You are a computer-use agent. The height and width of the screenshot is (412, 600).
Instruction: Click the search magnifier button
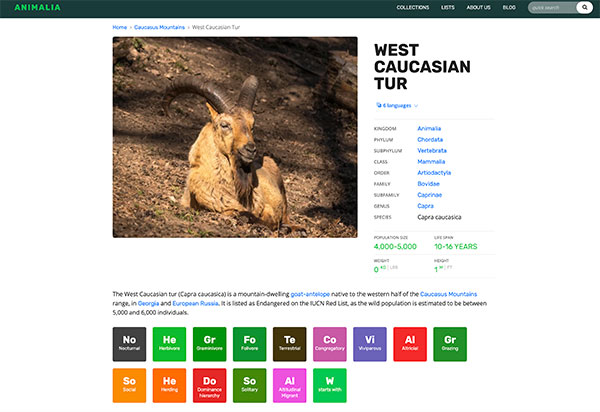(x=585, y=8)
